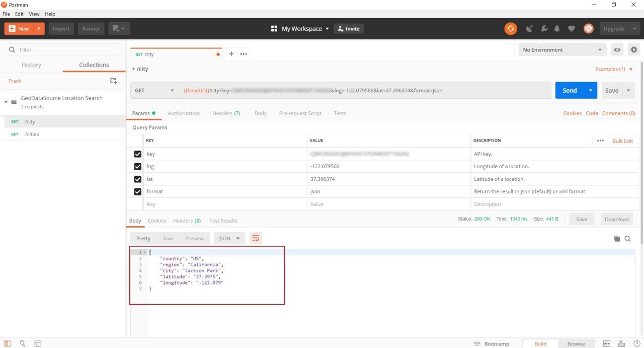Open the History sidebar tab
644x348 pixels.
click(x=31, y=65)
